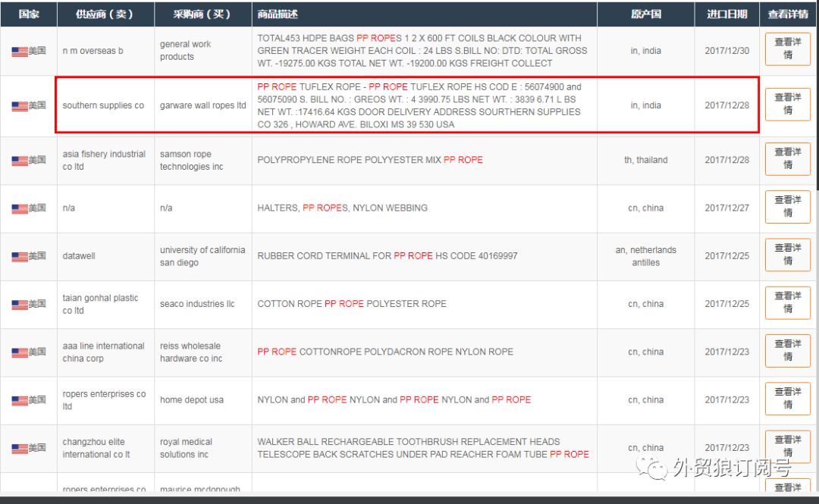
Task: Click the 原产国 column header
Action: tap(645, 14)
